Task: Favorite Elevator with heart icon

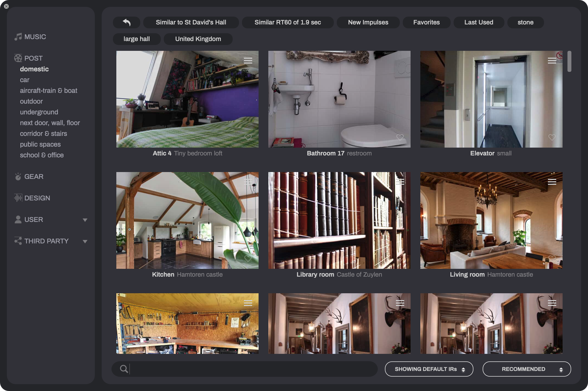Action: click(552, 137)
